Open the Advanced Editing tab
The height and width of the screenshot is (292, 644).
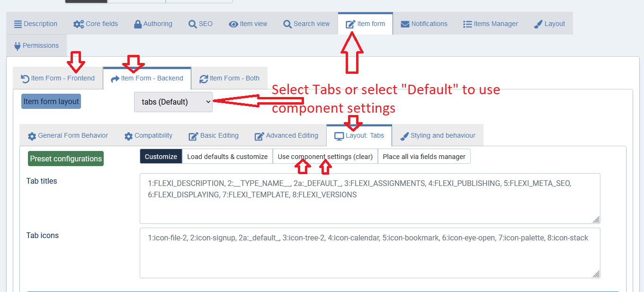pyautogui.click(x=286, y=136)
